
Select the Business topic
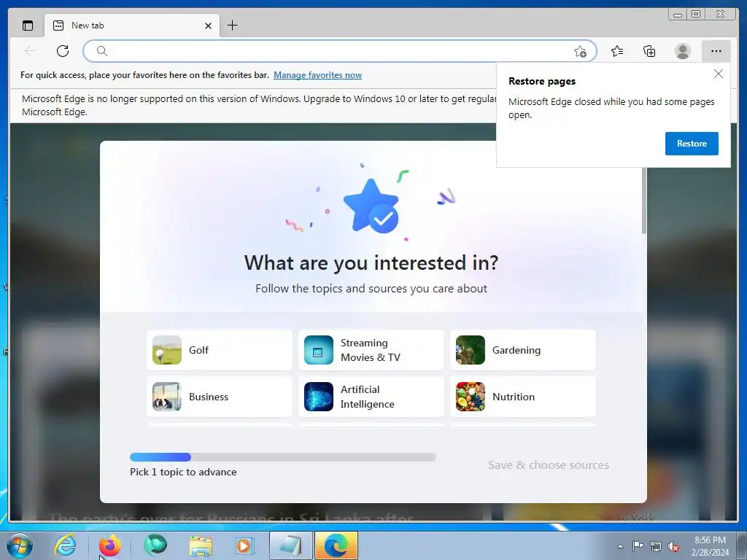point(220,397)
